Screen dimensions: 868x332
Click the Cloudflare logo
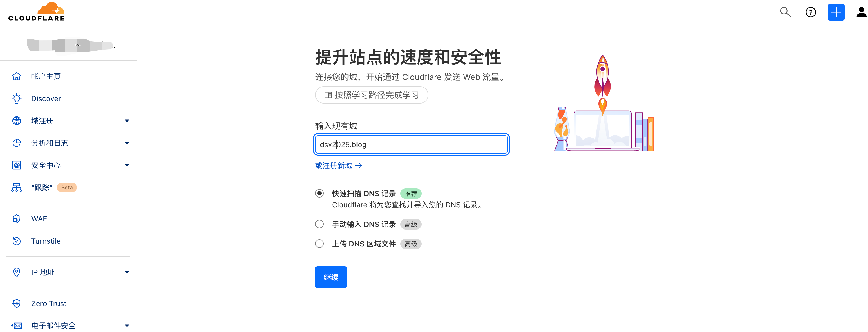coord(37,12)
